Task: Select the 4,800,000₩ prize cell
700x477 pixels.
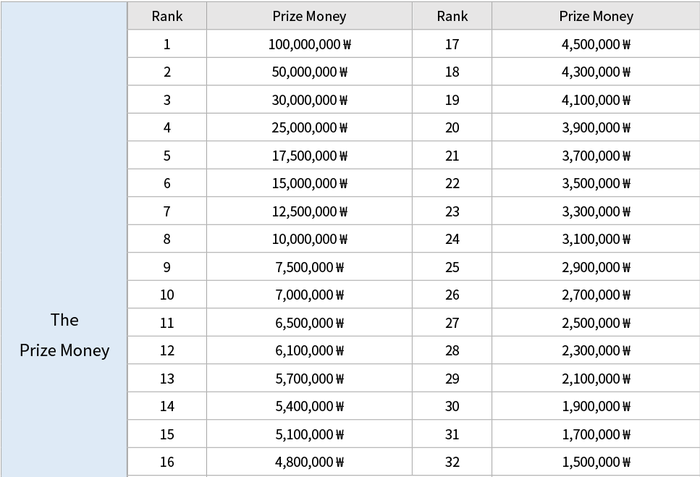Action: [308, 463]
